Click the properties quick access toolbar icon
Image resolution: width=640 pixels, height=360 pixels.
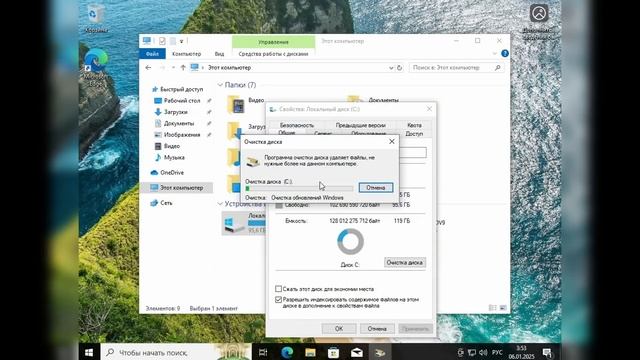(x=162, y=41)
